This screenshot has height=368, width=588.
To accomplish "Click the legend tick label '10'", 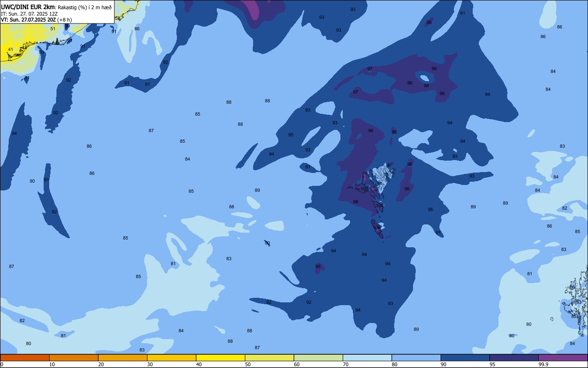I will [x=52, y=364].
